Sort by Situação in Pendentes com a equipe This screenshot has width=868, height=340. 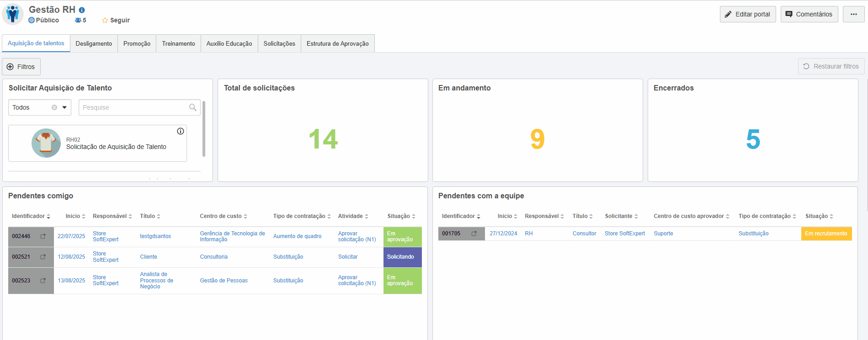(x=819, y=216)
